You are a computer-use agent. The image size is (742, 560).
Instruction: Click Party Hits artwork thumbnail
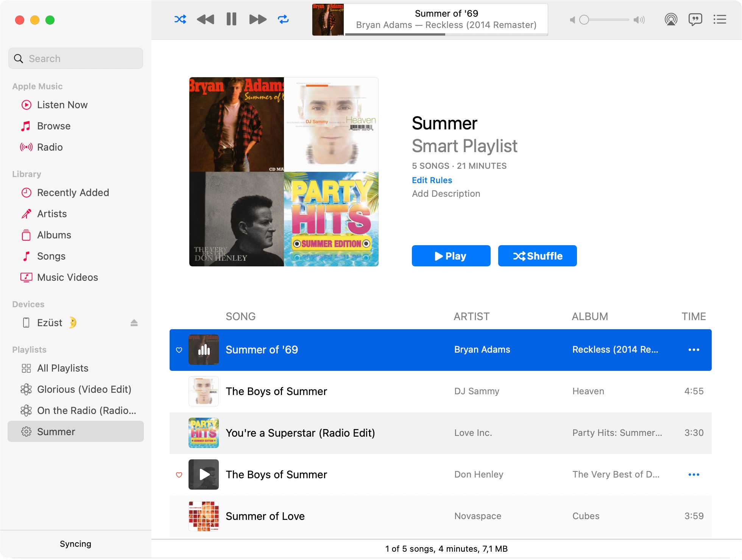(x=204, y=433)
